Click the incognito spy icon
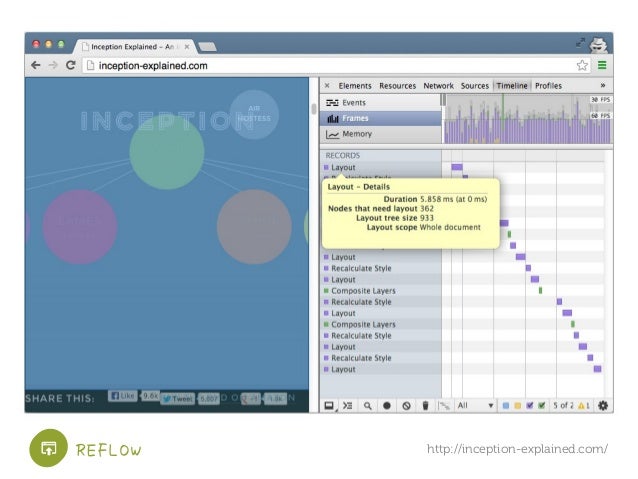The height and width of the screenshot is (479, 638). tap(598, 45)
